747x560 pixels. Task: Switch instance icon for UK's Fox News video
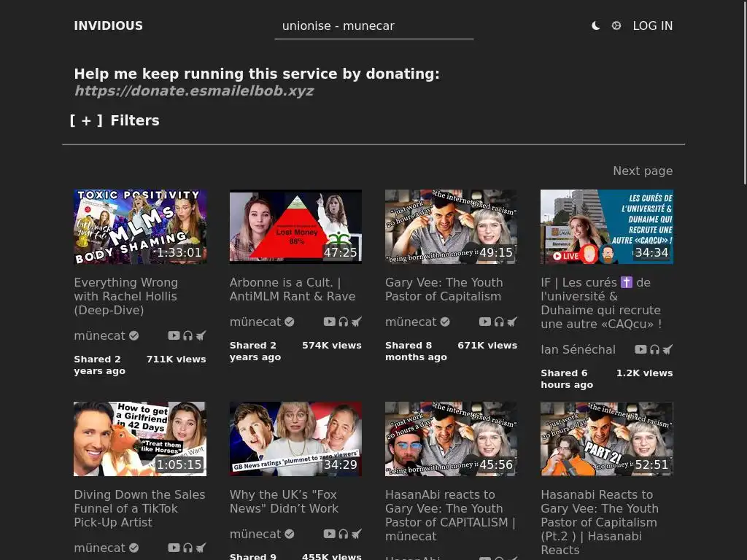[356, 534]
